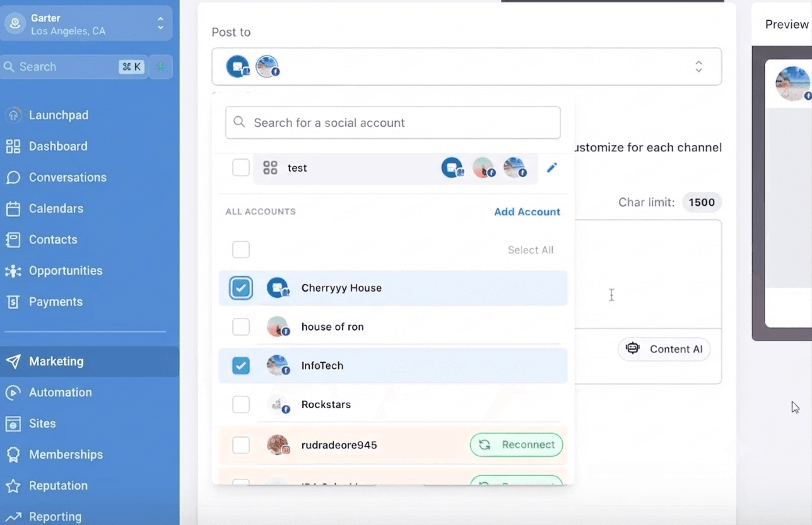Open the Launchpad sidebar icon
Viewport: 812px width, 525px height.
pos(13,115)
